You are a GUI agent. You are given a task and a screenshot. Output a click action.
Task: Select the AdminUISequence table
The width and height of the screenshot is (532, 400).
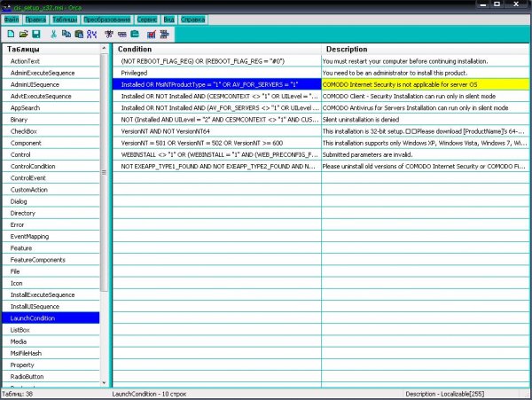(x=51, y=84)
